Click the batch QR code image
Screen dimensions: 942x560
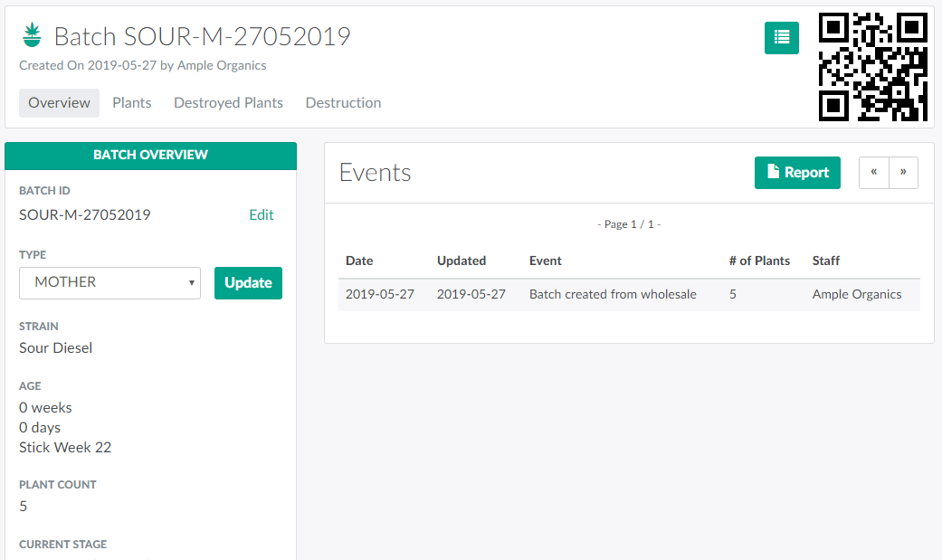pyautogui.click(x=872, y=67)
